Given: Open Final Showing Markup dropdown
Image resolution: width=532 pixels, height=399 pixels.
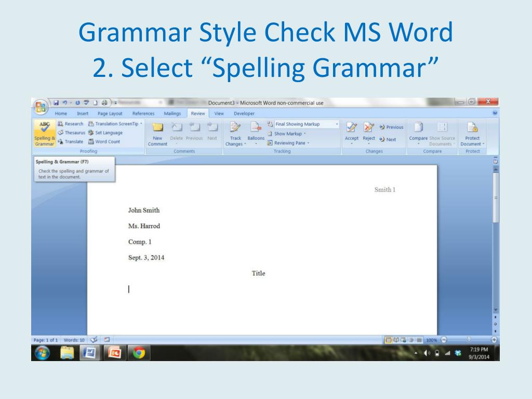Looking at the screenshot, I should (x=307, y=124).
